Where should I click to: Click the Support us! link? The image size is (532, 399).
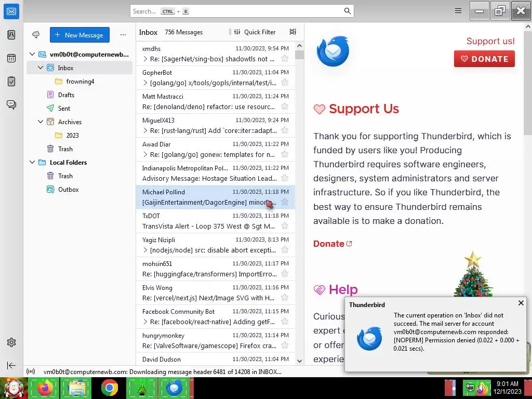(x=490, y=41)
